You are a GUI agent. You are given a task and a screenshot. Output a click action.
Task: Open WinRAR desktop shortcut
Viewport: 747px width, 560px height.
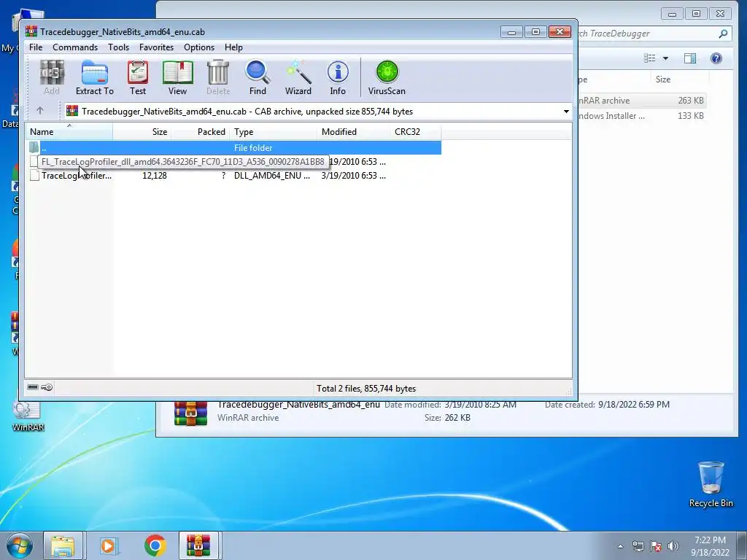(x=28, y=416)
